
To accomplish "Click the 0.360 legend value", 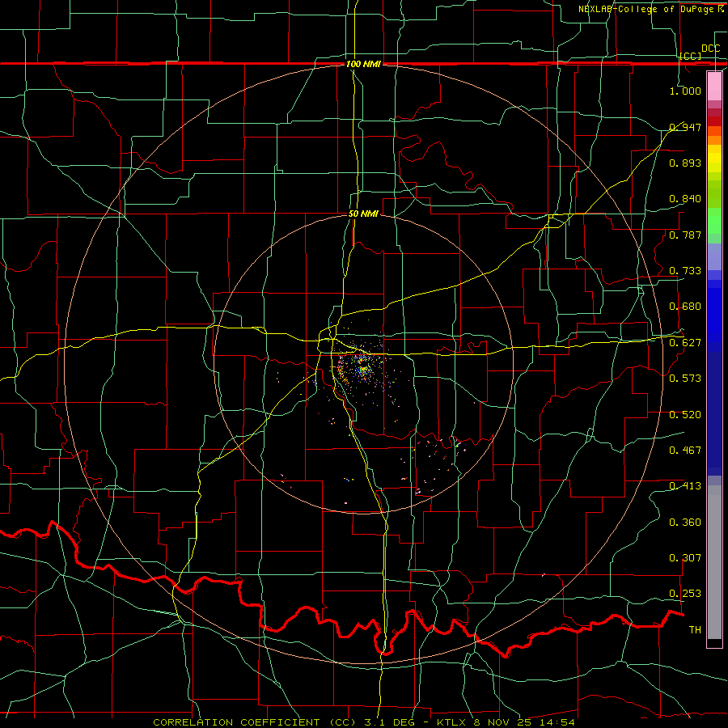I will [x=685, y=523].
